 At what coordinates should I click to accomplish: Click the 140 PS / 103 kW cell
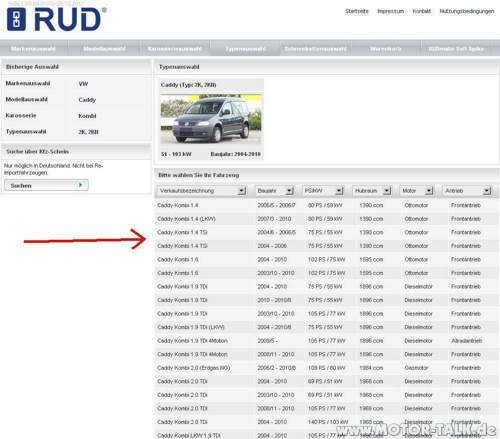pos(328,422)
